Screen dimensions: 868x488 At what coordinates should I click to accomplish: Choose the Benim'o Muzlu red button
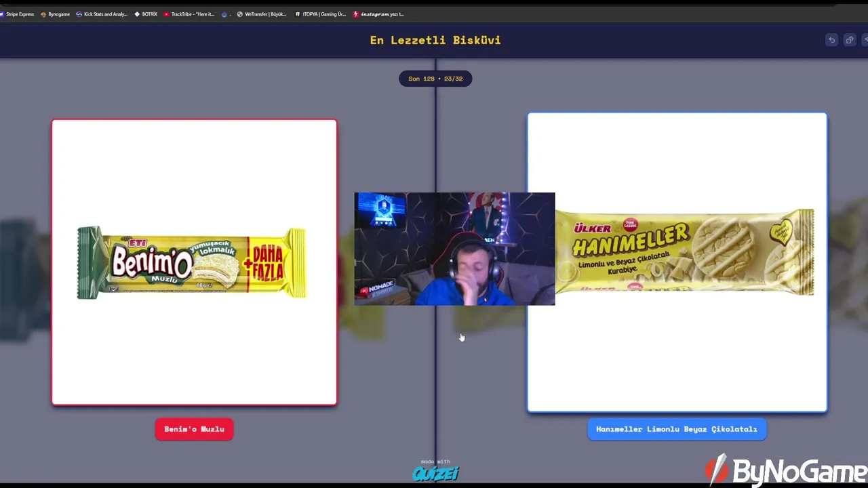click(x=194, y=429)
